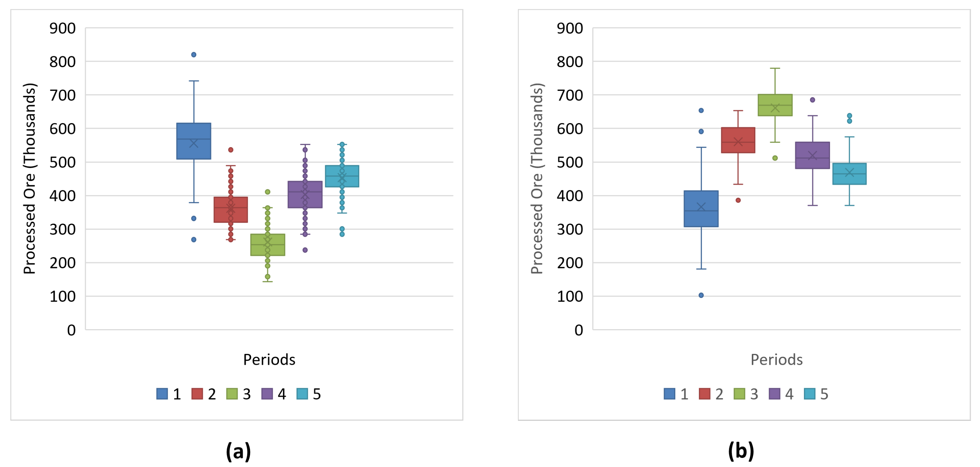The image size is (980, 467).
Task: Click the (a) caption label below the left chart
Action: point(239,451)
